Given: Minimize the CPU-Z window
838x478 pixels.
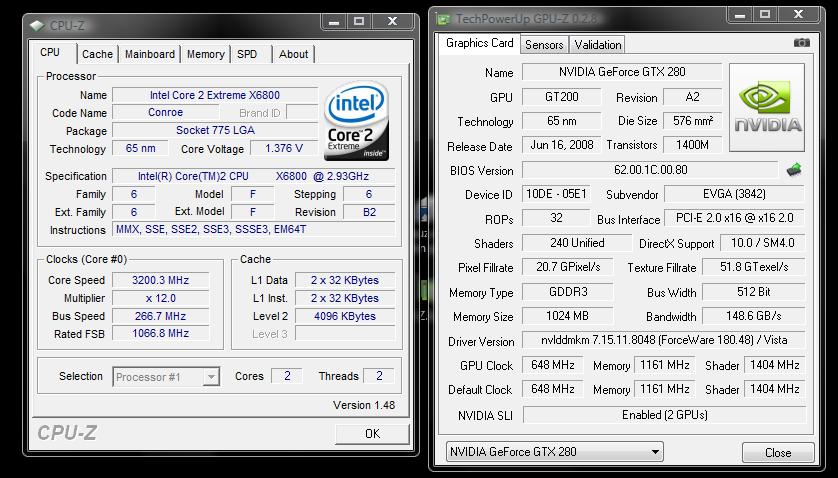Looking at the screenshot, I should pos(334,21).
